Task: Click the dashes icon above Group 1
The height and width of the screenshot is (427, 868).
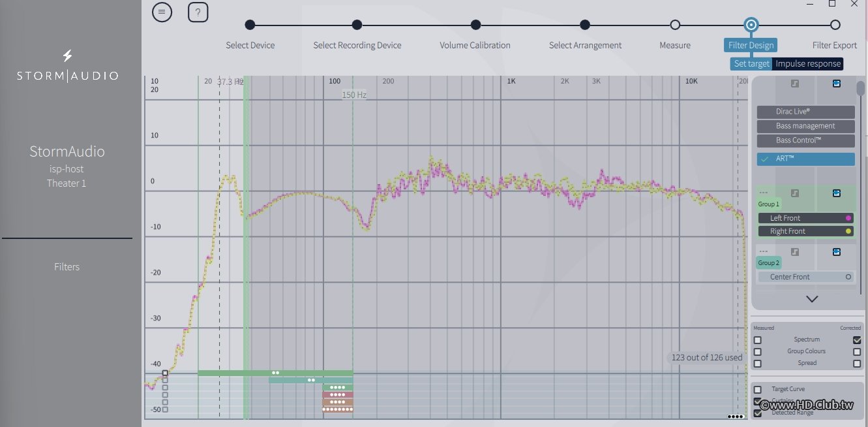Action: point(764,193)
